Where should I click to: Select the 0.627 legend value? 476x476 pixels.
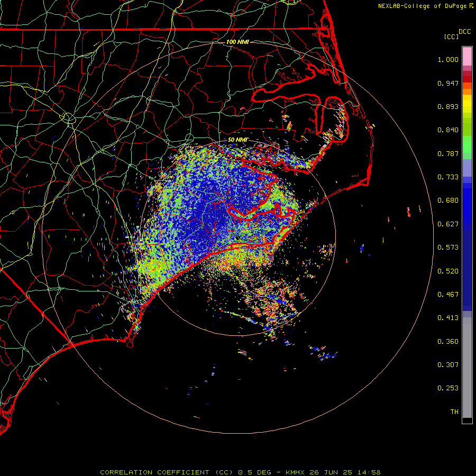coord(448,224)
